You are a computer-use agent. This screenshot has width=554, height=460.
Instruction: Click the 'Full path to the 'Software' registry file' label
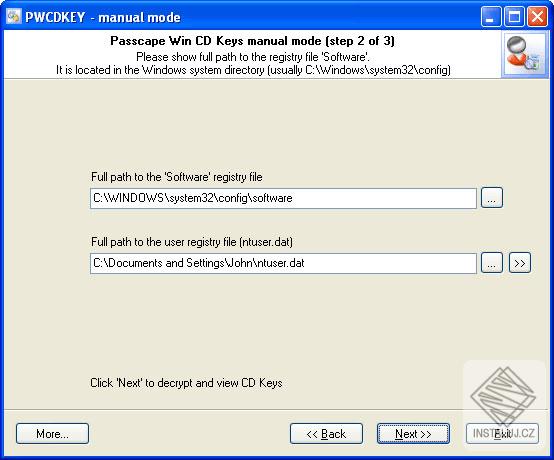(x=177, y=177)
